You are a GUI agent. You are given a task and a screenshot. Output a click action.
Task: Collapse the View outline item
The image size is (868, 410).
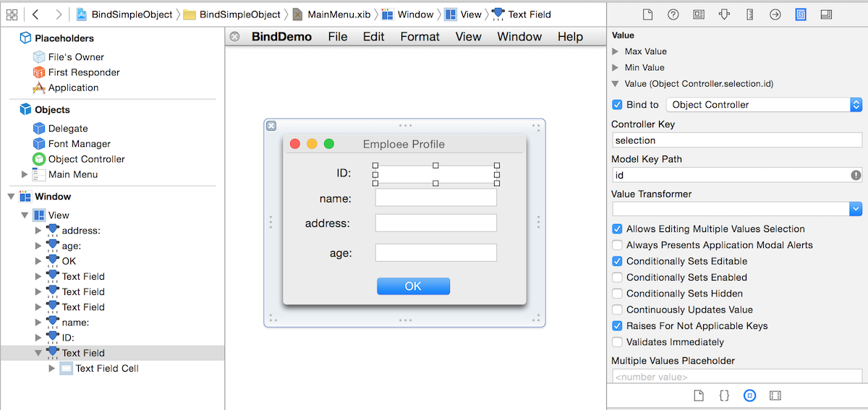pyautogui.click(x=25, y=215)
